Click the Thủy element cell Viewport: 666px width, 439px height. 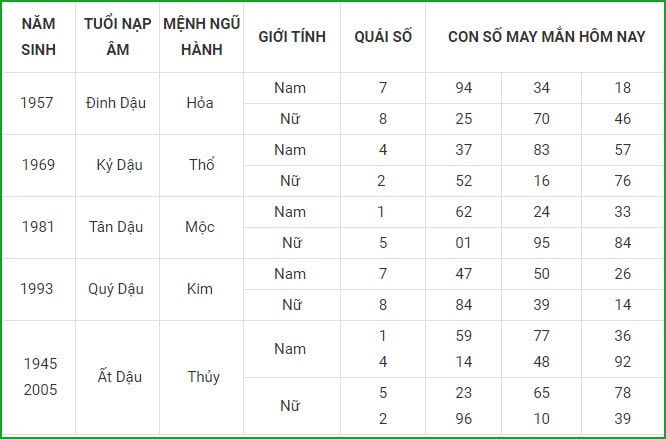[203, 377]
